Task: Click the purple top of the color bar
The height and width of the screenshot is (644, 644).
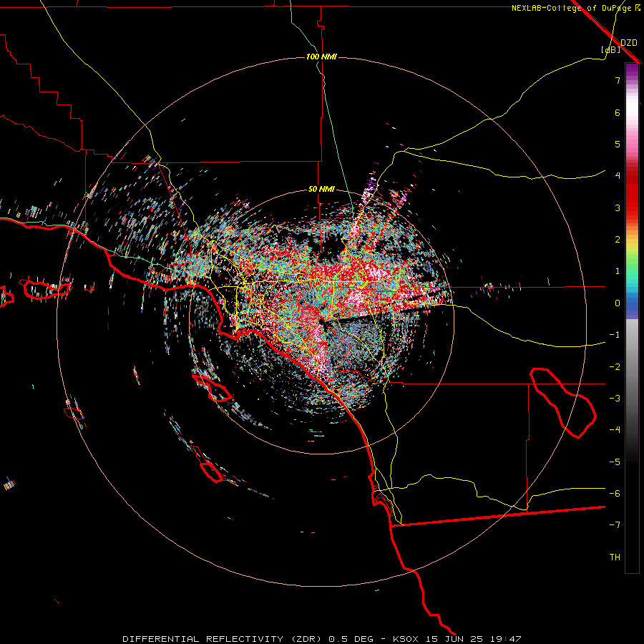Action: [x=632, y=72]
